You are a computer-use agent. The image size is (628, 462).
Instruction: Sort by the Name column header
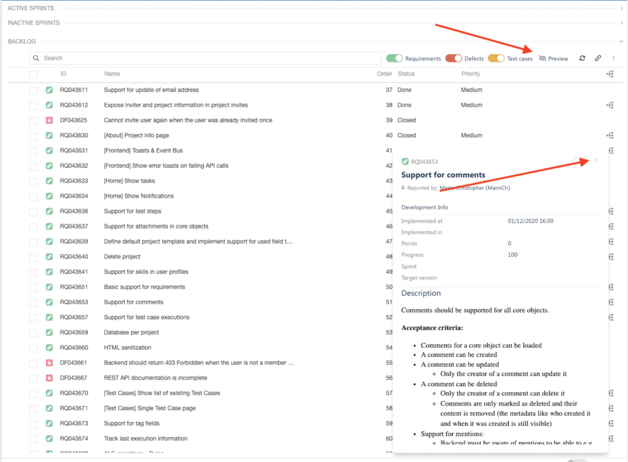click(x=112, y=74)
